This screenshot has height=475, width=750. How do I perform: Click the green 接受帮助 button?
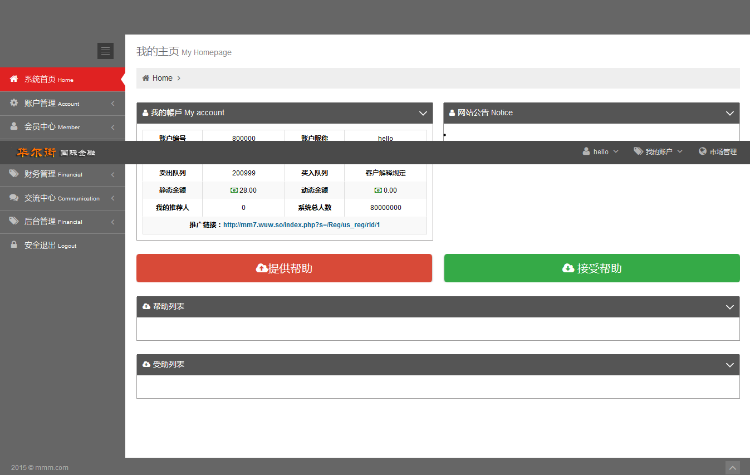591,268
